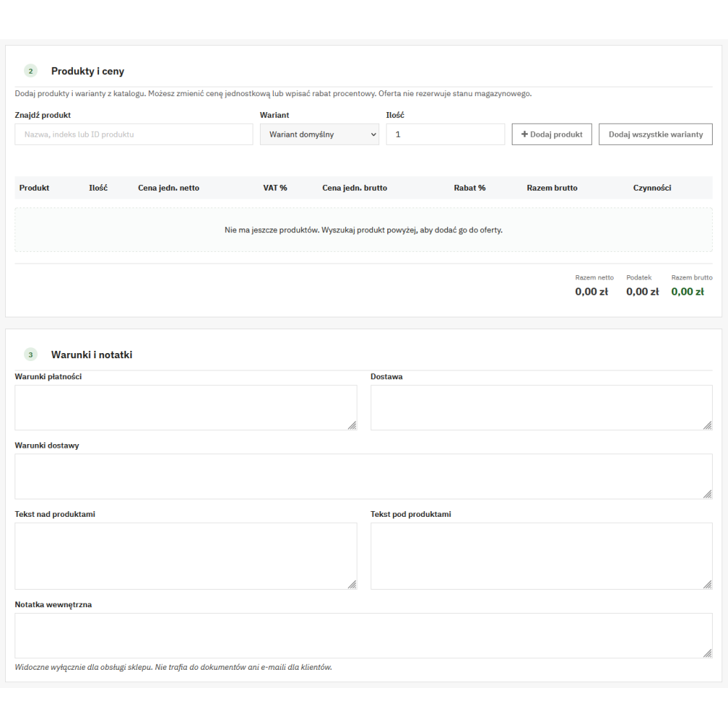Click the Tekst nad produktami text area

tap(186, 556)
